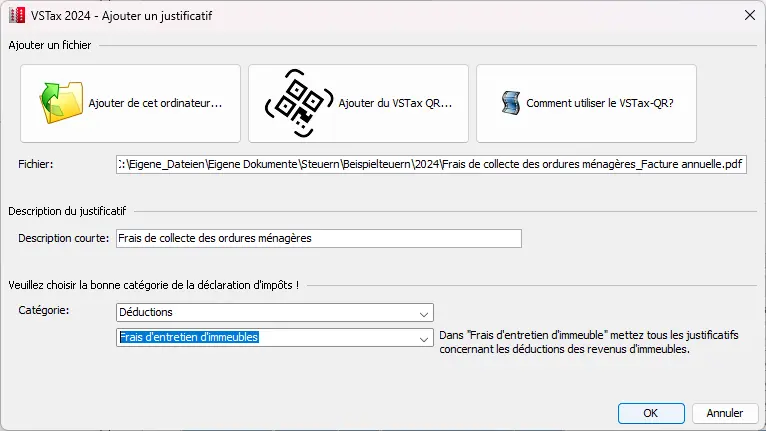Viewport: 766px width, 431px height.
Task: Click into the Fichier path field
Action: tap(431, 164)
